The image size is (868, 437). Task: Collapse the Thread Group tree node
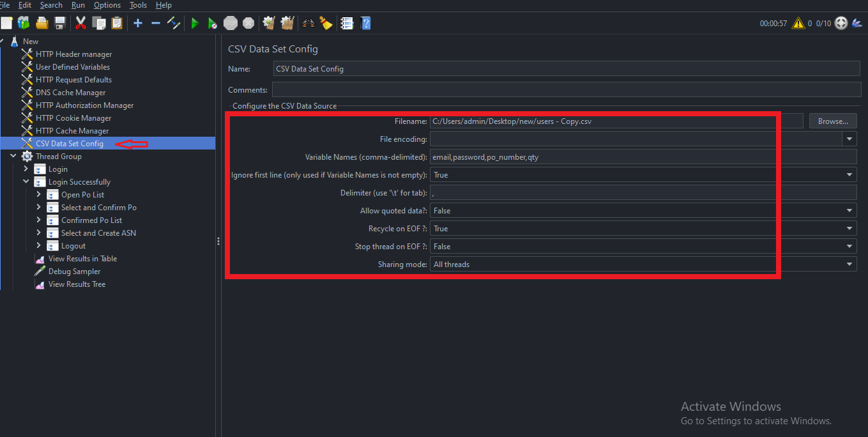(x=13, y=156)
